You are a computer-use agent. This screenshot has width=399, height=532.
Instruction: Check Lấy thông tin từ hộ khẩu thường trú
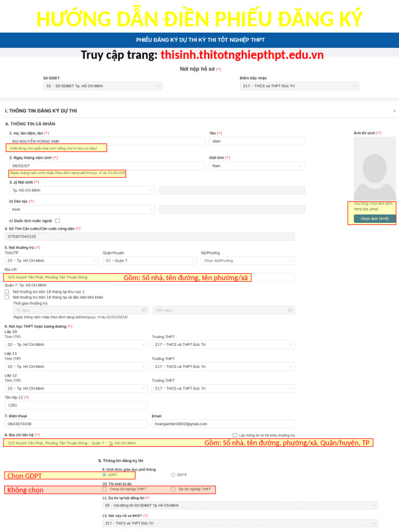click(235, 435)
